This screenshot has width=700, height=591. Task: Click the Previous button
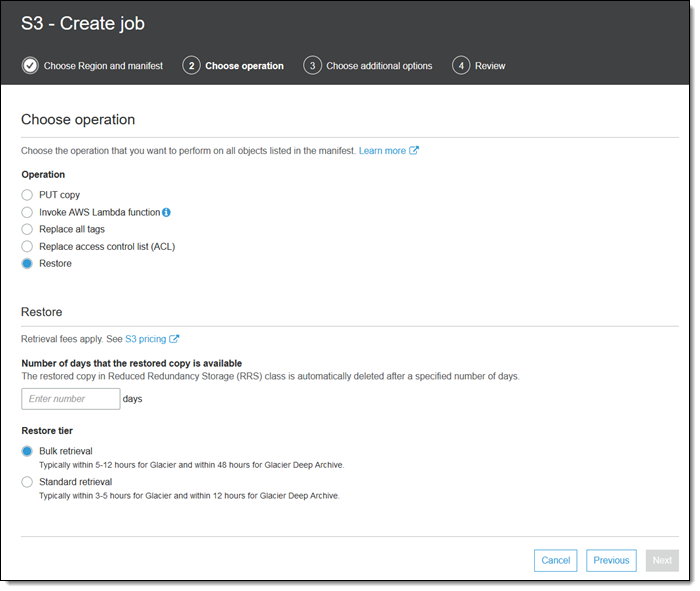(611, 560)
